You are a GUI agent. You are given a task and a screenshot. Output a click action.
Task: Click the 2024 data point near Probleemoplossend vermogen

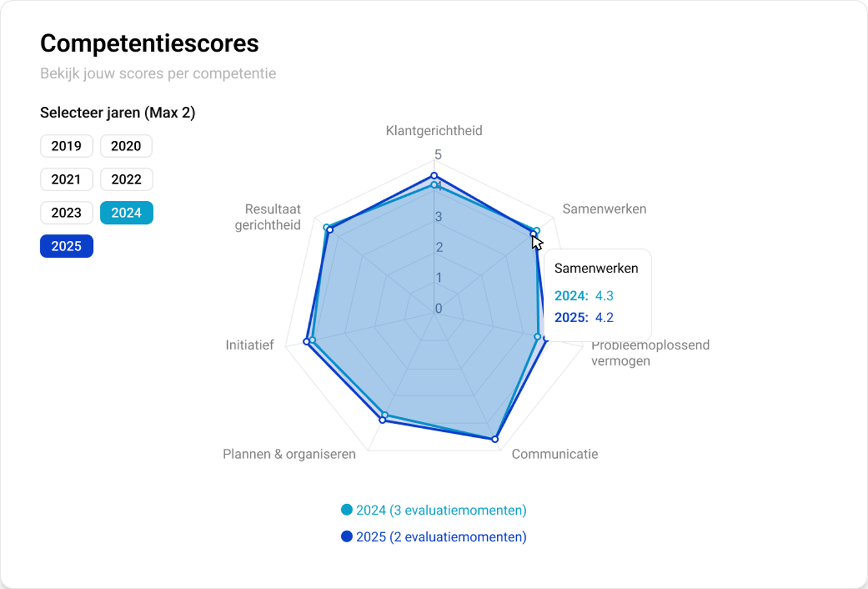(x=538, y=337)
